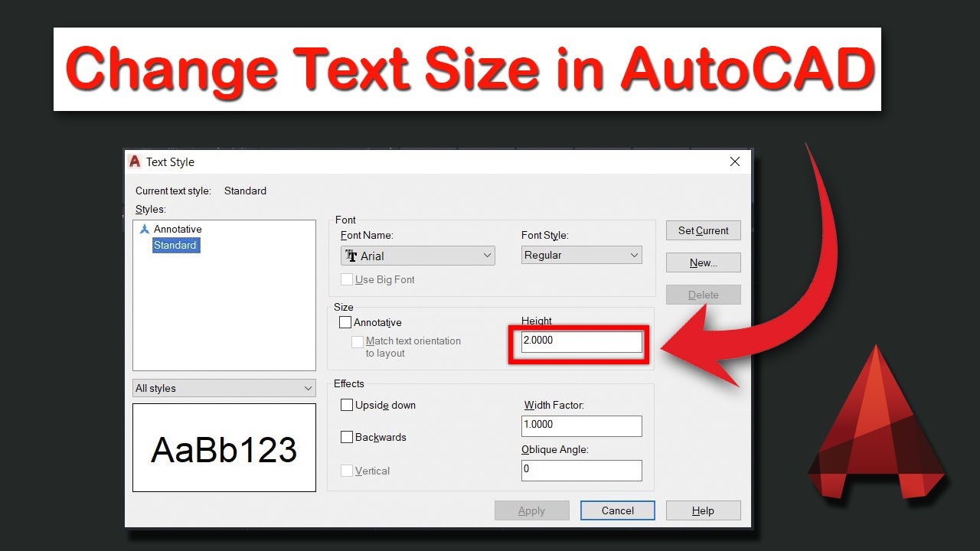The width and height of the screenshot is (980, 551).
Task: Click the Text Style title bar text
Action: 170,161
